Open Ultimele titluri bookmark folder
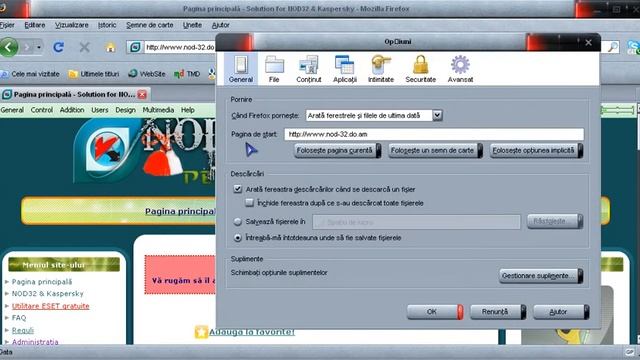 coord(94,74)
